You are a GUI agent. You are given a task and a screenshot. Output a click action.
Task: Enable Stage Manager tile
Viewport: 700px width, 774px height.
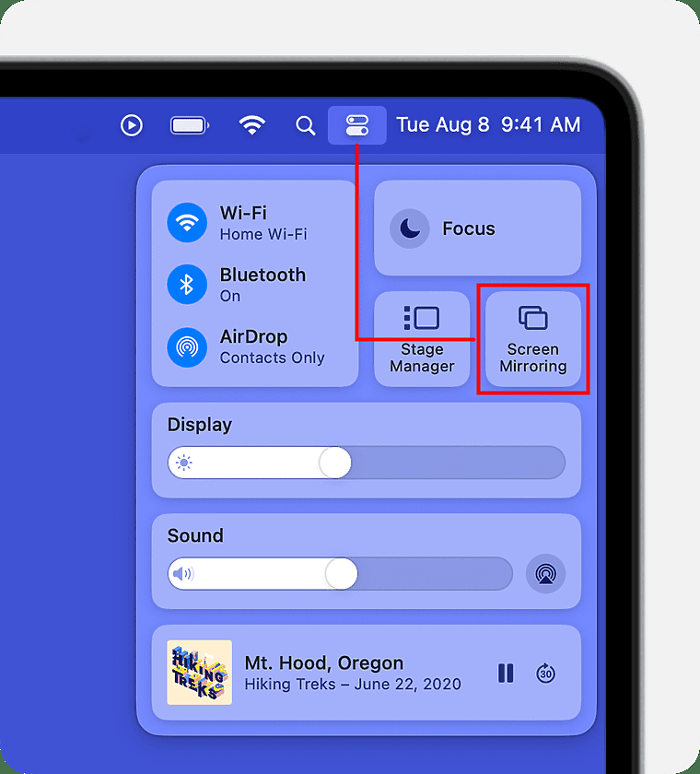click(x=422, y=339)
